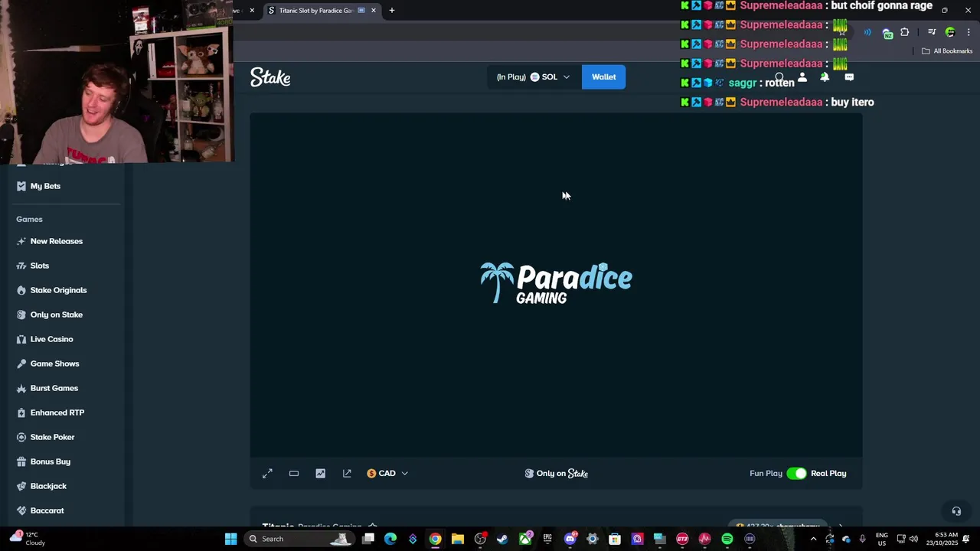Open Discord from taskbar

[x=570, y=539]
